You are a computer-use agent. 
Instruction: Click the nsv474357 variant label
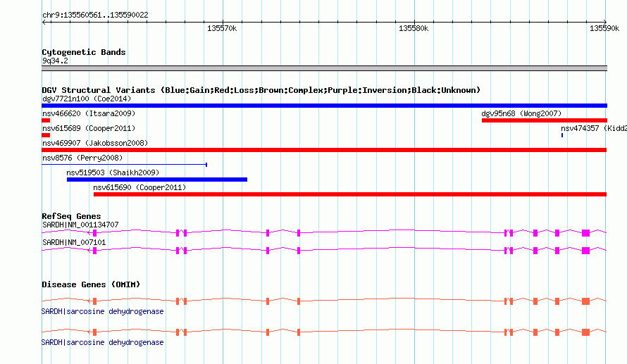click(x=594, y=128)
